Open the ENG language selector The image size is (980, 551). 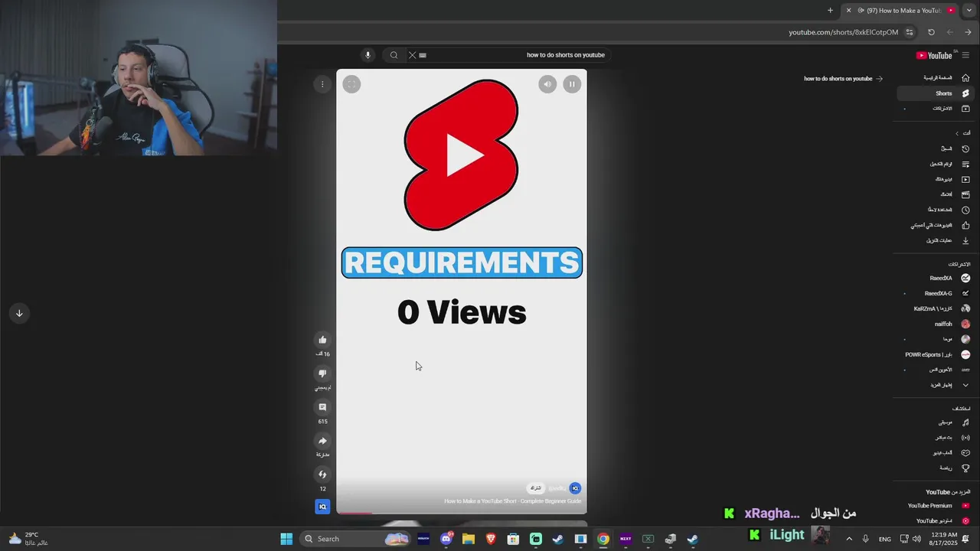tap(885, 539)
